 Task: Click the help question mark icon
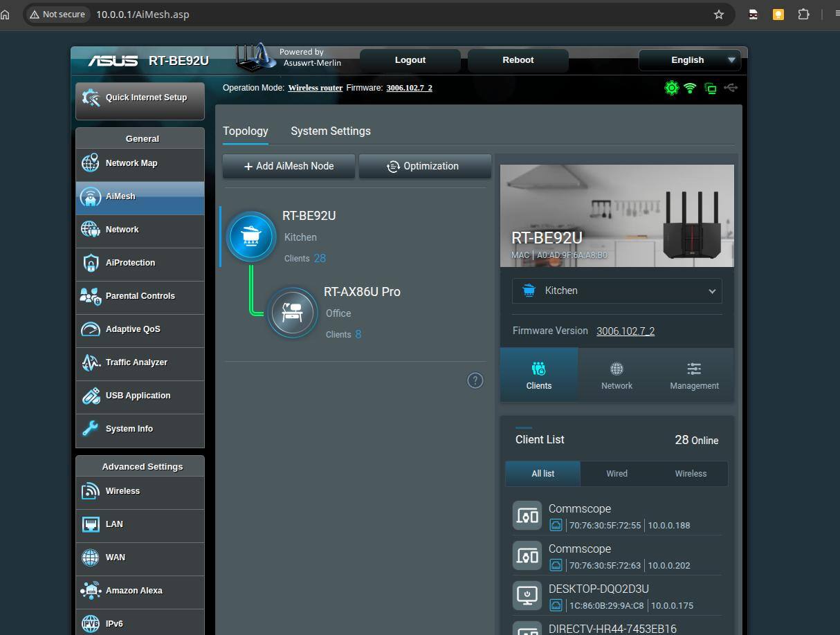(x=475, y=380)
